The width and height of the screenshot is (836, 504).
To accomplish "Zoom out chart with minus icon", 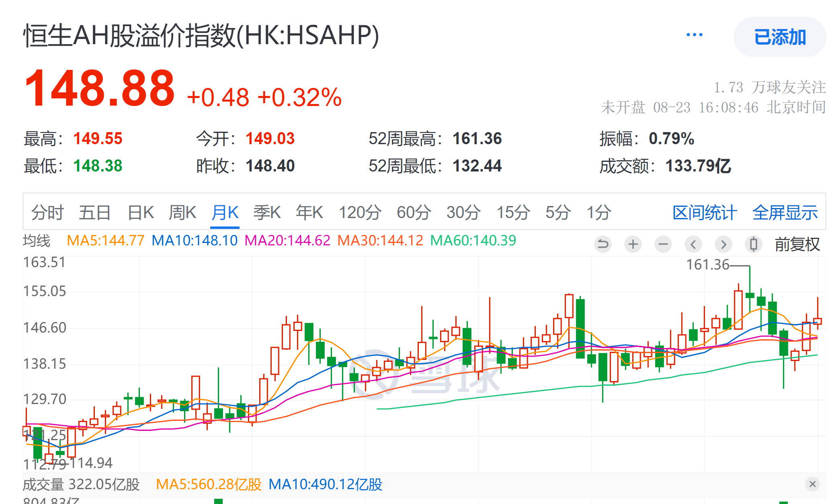I will (x=663, y=244).
